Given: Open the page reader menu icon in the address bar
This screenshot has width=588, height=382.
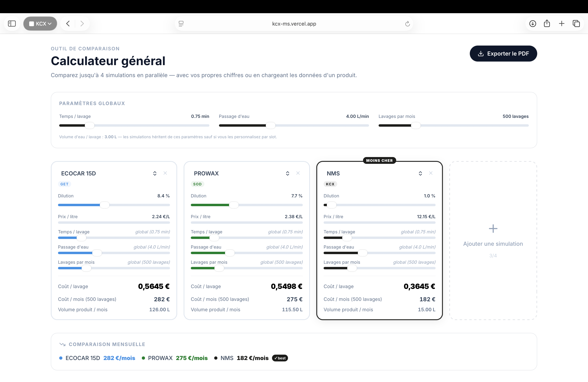Looking at the screenshot, I should coord(181,24).
